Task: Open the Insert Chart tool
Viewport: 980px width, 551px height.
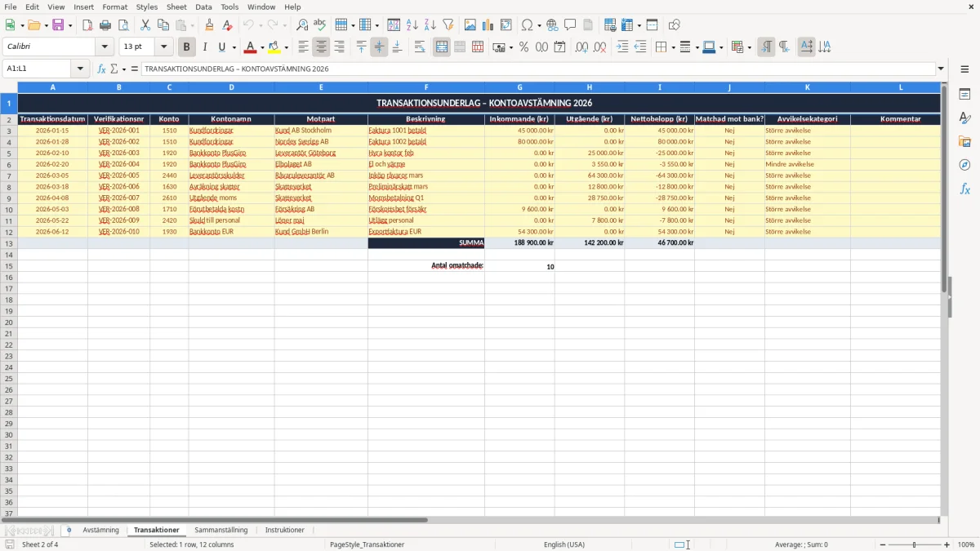Action: pyautogui.click(x=488, y=25)
